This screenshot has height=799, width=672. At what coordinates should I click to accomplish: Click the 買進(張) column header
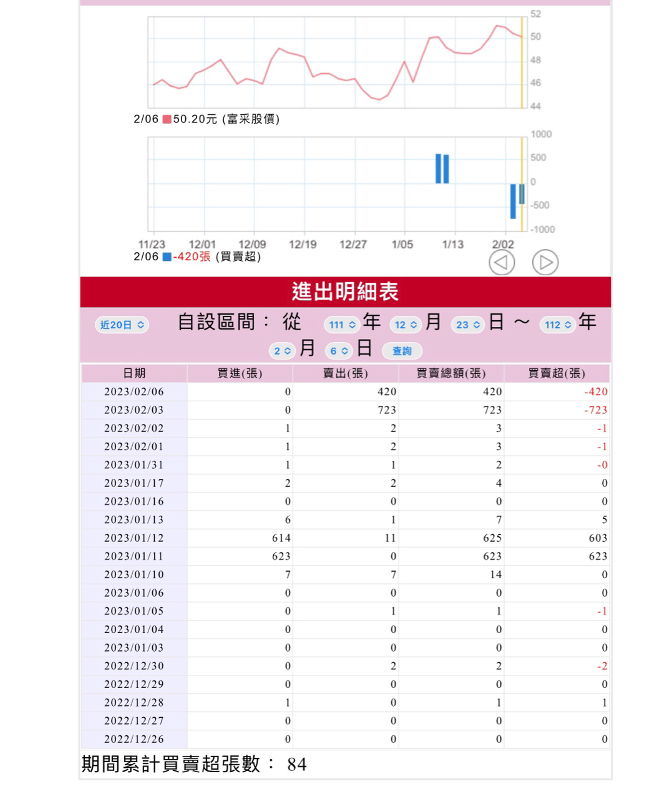tap(240, 373)
